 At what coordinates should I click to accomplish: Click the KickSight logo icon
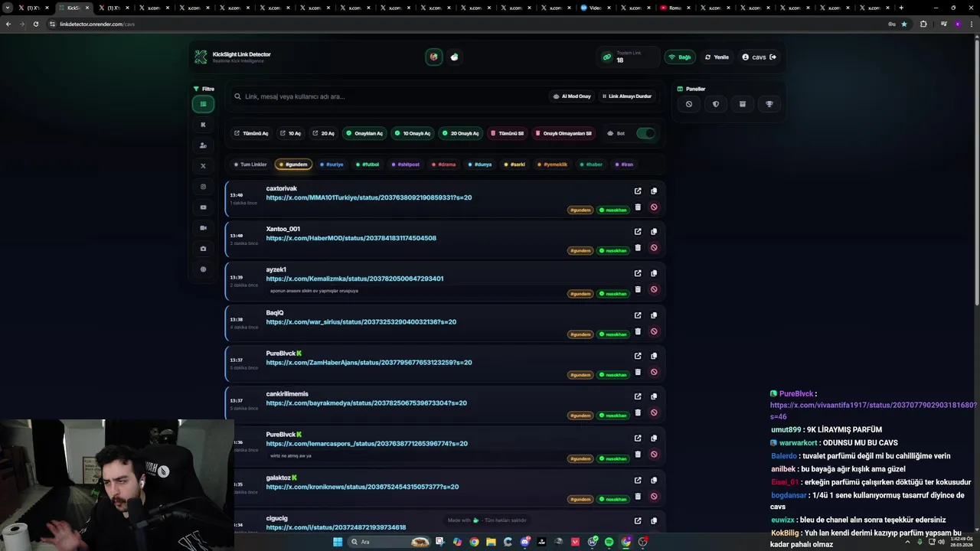click(x=201, y=57)
